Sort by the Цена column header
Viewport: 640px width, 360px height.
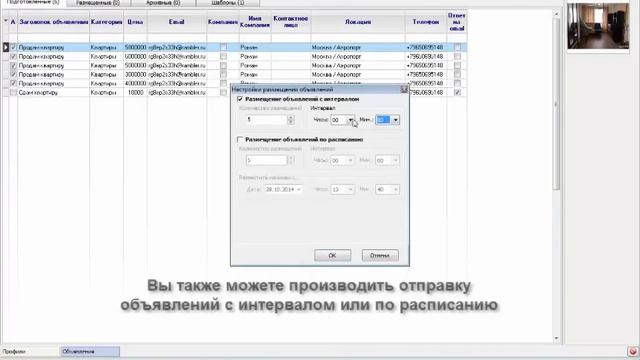(135, 22)
